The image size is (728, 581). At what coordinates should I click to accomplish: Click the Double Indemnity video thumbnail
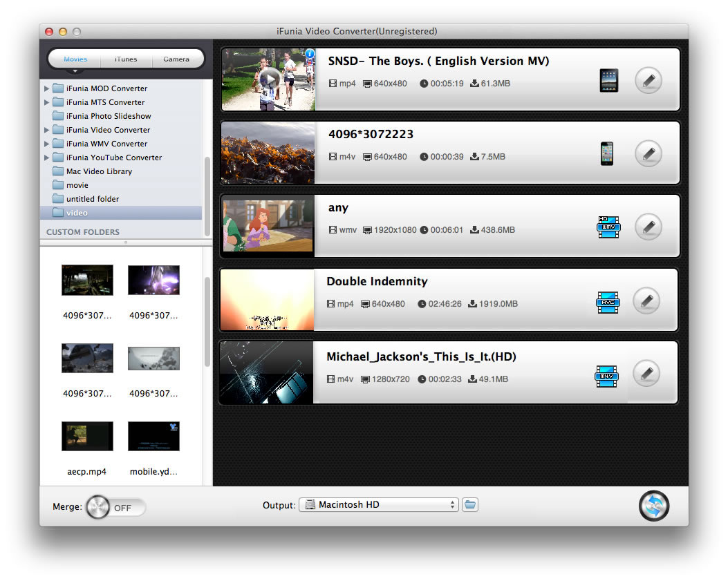(x=268, y=300)
